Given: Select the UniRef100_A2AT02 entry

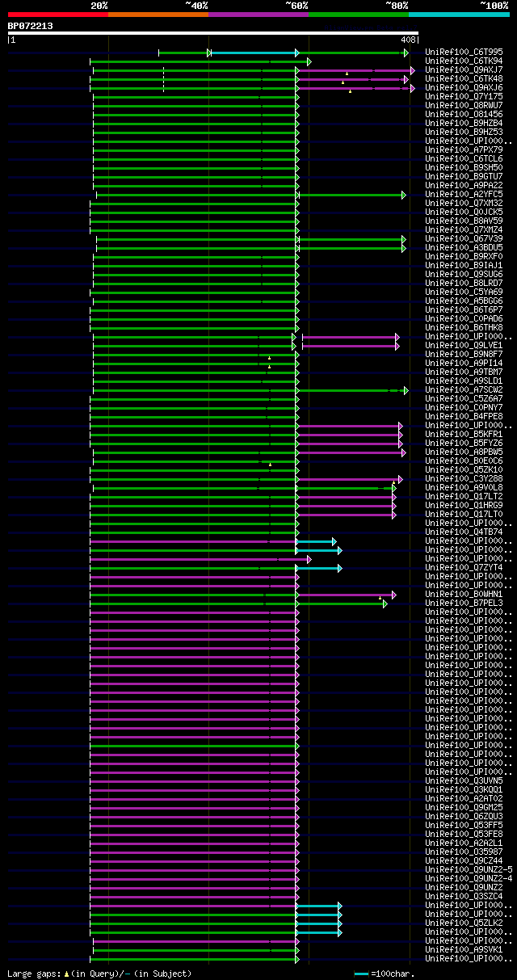Looking at the screenshot, I should pos(464,798).
